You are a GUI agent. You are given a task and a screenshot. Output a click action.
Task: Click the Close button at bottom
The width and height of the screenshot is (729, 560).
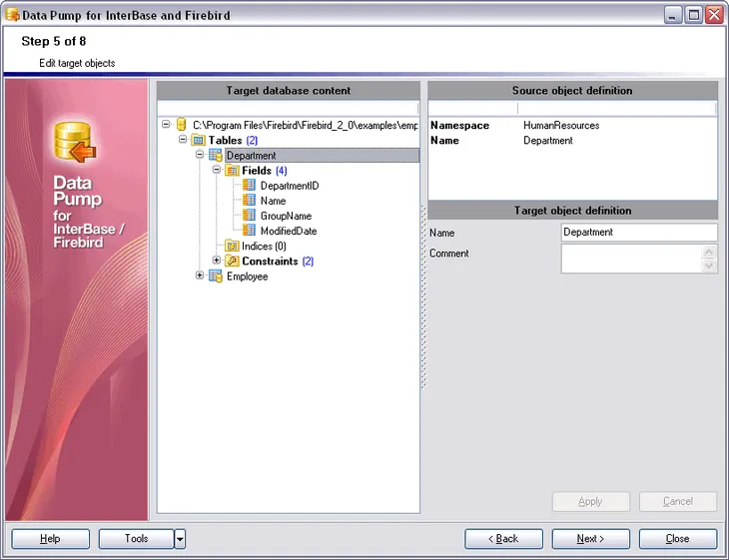click(x=678, y=539)
